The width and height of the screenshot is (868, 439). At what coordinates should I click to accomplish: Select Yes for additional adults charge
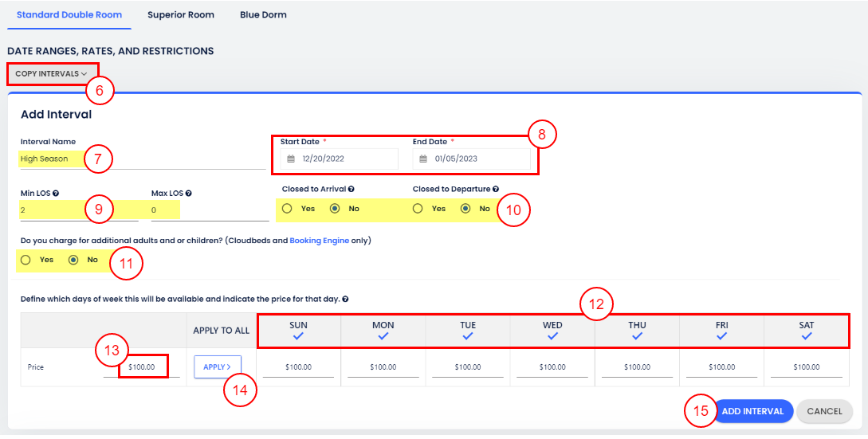pos(26,260)
